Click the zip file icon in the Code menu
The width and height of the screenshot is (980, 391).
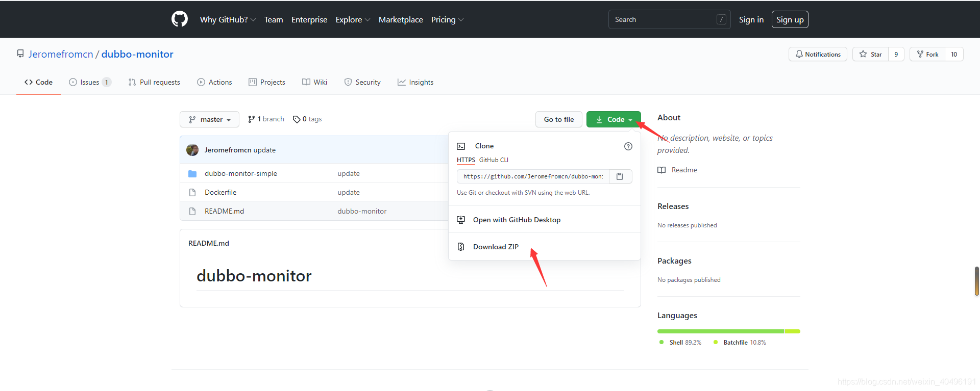(x=461, y=247)
